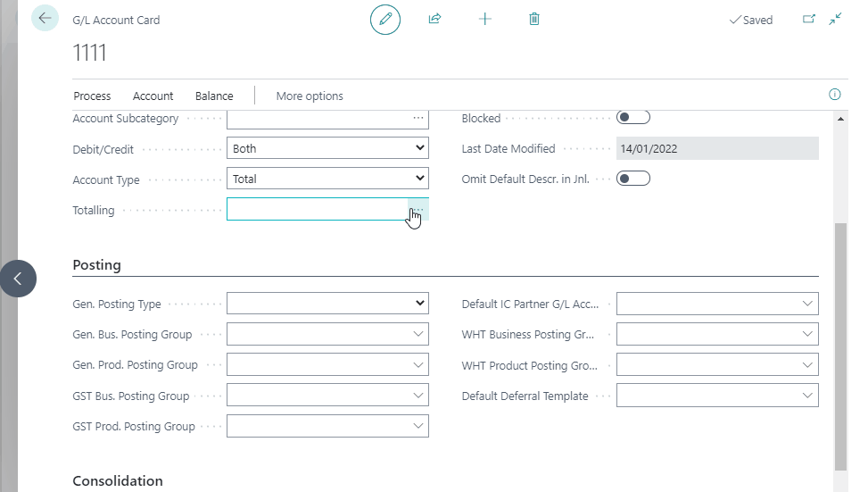Show the FactBox information icon
This screenshot has height=492, width=868.
(835, 94)
